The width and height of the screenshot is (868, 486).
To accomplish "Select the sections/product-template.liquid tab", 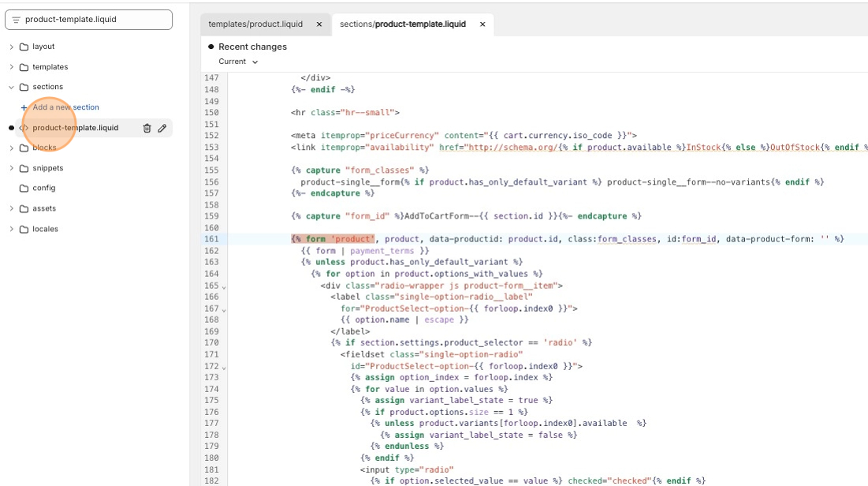I will click(402, 24).
